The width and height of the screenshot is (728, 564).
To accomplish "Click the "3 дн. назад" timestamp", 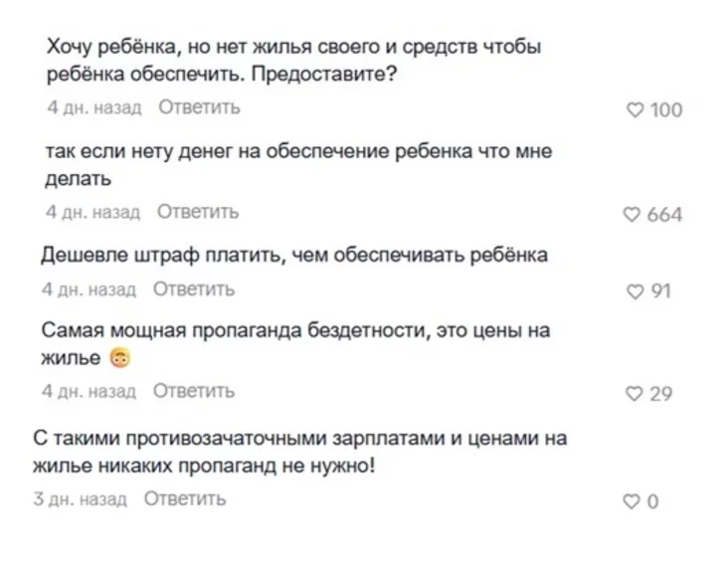I will [81, 499].
